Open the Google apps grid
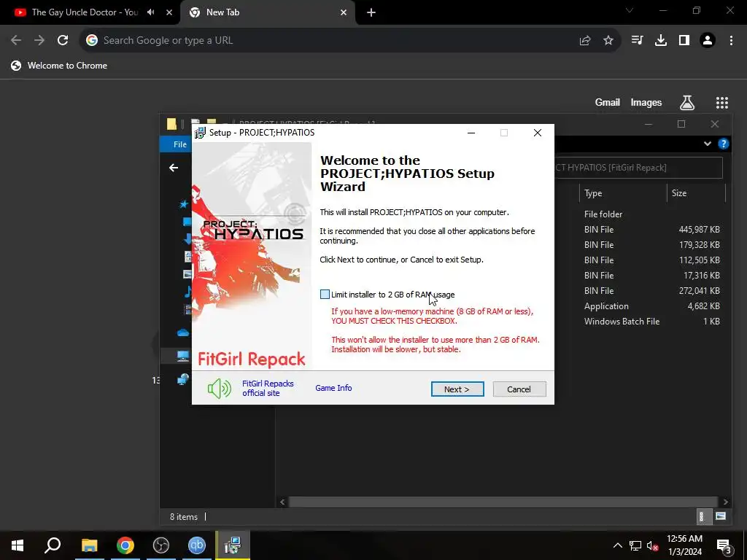Viewport: 747px width, 560px height. [722, 102]
